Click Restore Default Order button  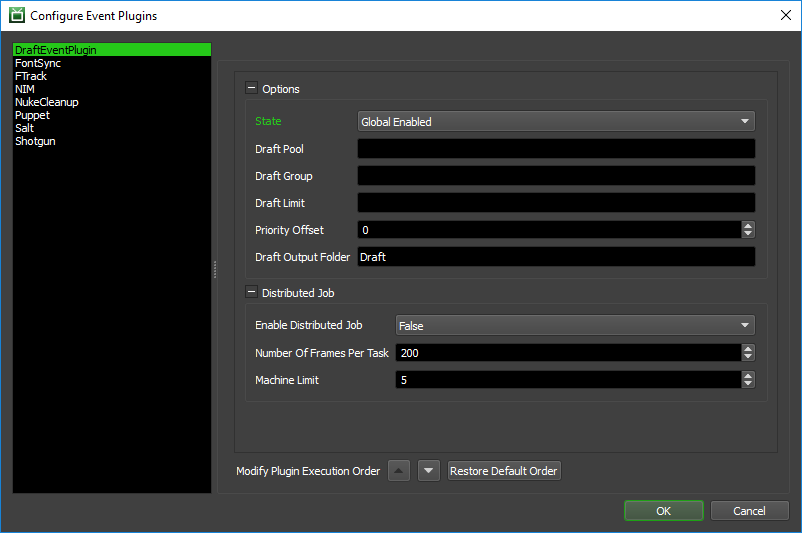click(x=504, y=471)
